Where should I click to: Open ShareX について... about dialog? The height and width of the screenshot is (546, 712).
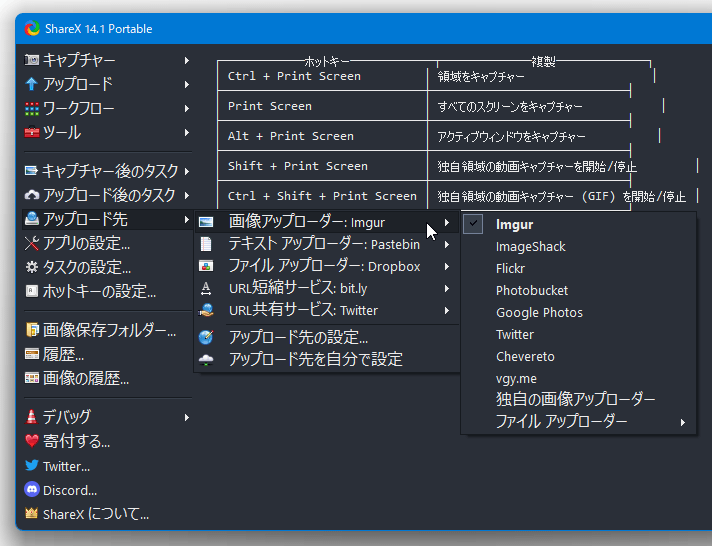point(108,514)
